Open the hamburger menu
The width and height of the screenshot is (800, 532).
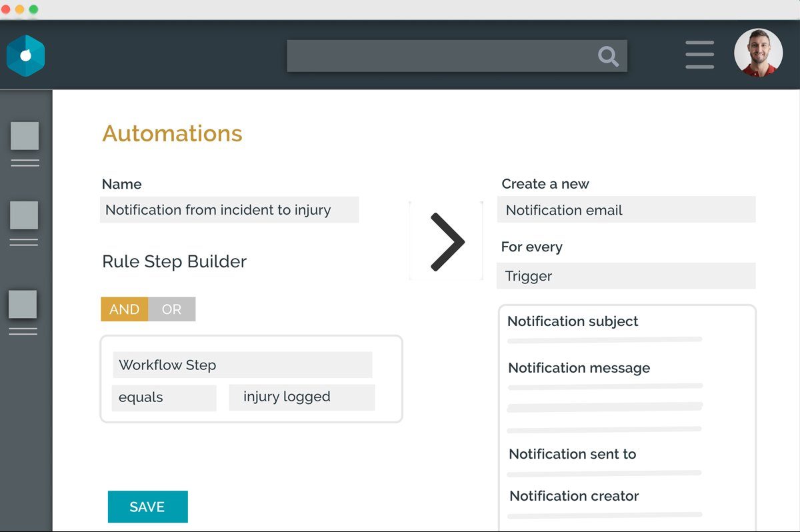coord(699,55)
